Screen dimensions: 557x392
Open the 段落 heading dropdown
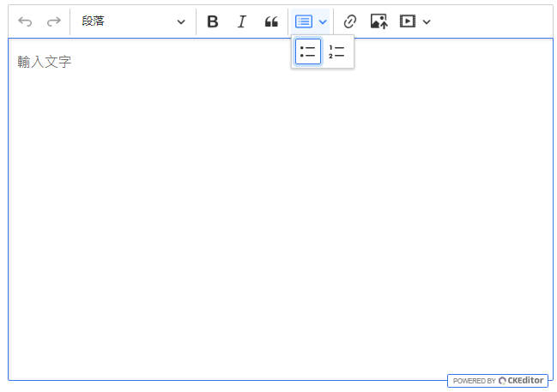click(x=133, y=21)
